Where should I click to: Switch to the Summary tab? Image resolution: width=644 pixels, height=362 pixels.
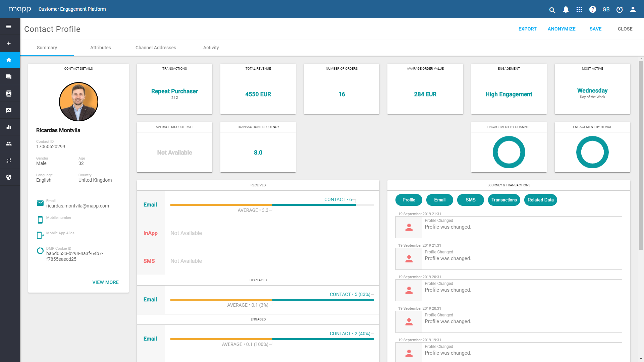(47, 48)
